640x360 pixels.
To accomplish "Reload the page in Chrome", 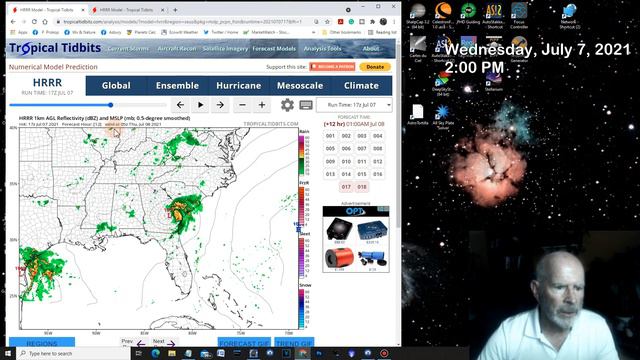I will (x=34, y=22).
